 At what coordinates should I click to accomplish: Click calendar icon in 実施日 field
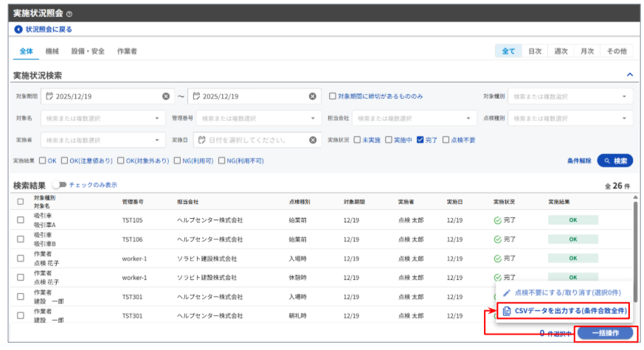(202, 140)
